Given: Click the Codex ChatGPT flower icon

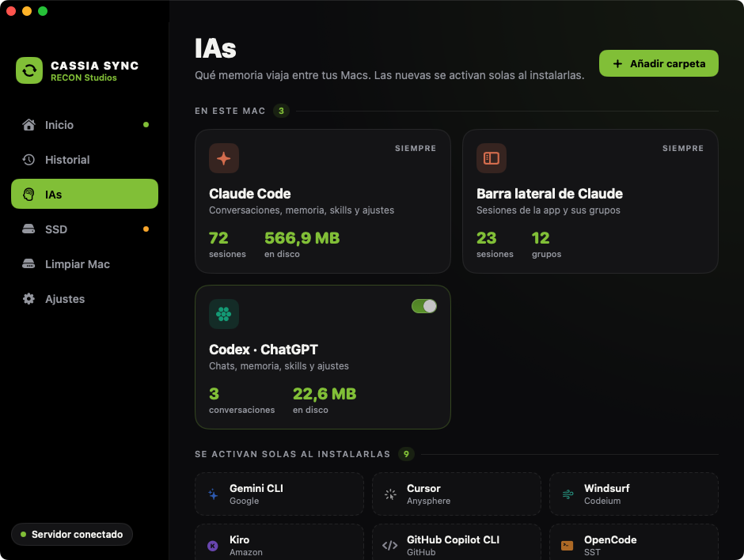Looking at the screenshot, I should click(x=224, y=314).
